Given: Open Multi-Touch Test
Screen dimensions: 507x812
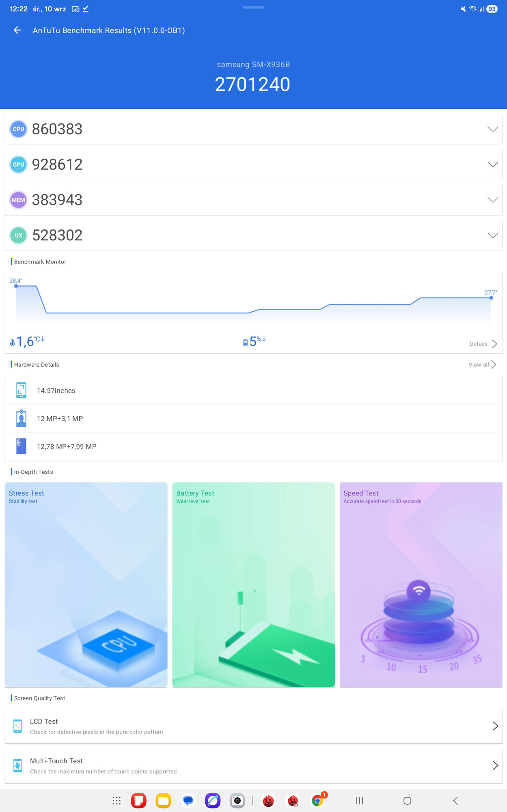Looking at the screenshot, I should (253, 766).
